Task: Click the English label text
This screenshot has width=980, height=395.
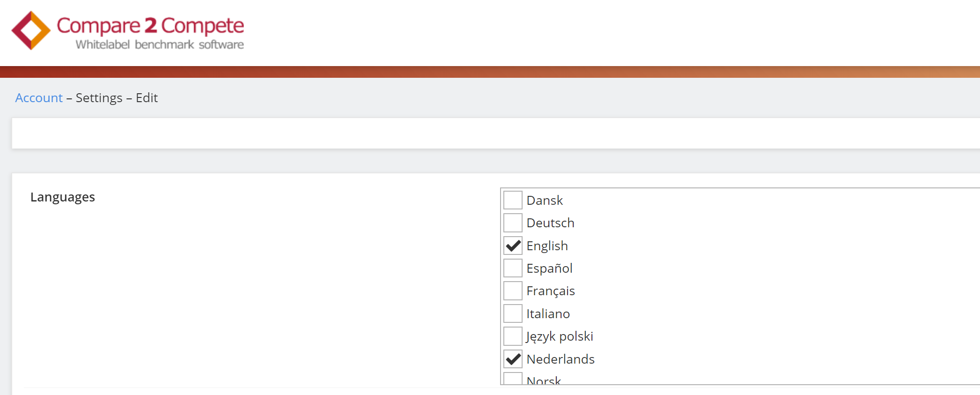Action: (x=547, y=246)
